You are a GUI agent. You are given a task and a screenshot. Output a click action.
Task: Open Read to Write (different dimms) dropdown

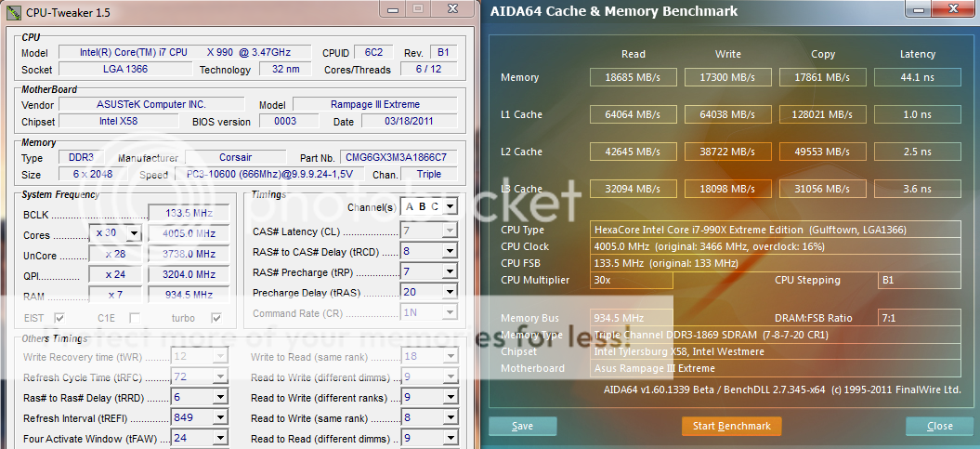point(450,377)
